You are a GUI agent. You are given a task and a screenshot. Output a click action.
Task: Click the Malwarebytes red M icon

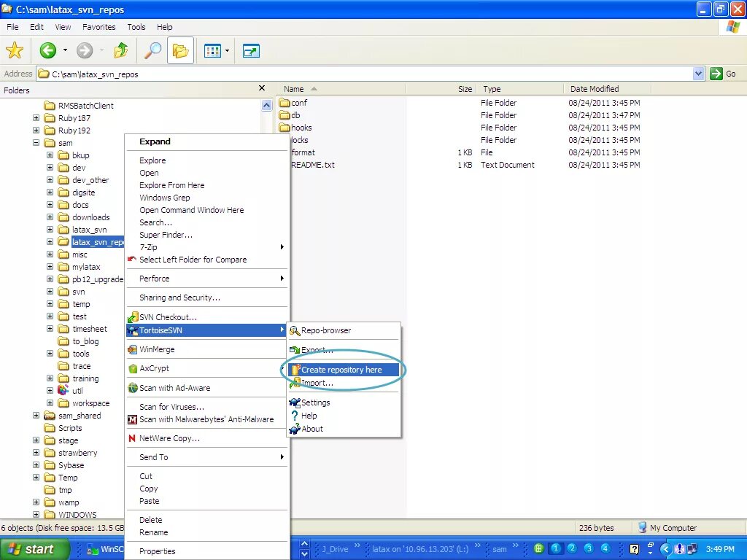coord(133,419)
